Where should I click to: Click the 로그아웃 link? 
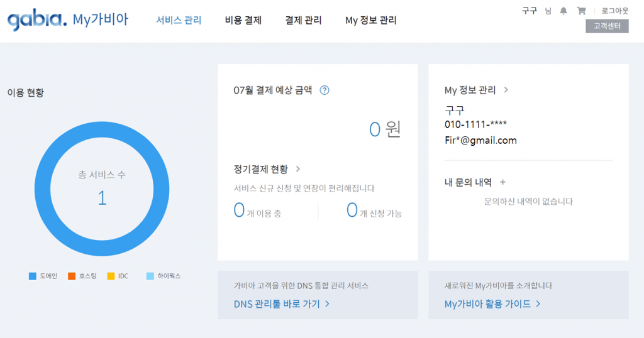615,11
